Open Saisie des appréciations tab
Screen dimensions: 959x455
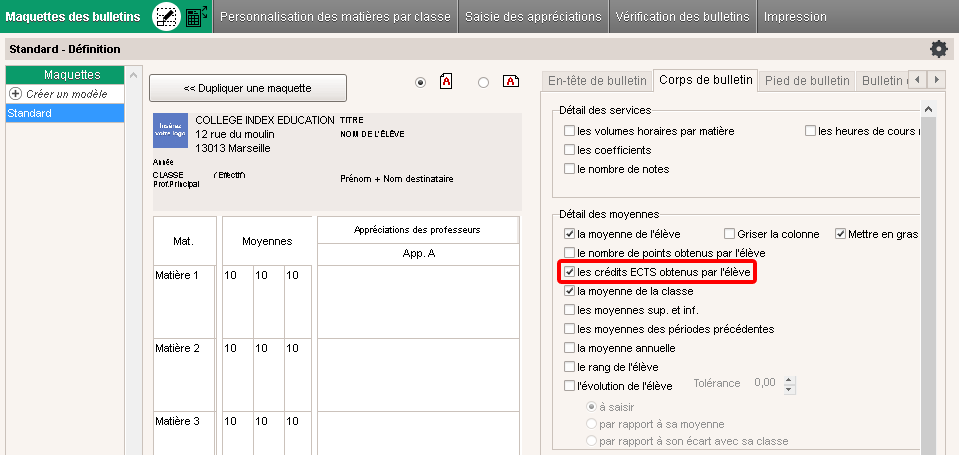click(x=533, y=17)
